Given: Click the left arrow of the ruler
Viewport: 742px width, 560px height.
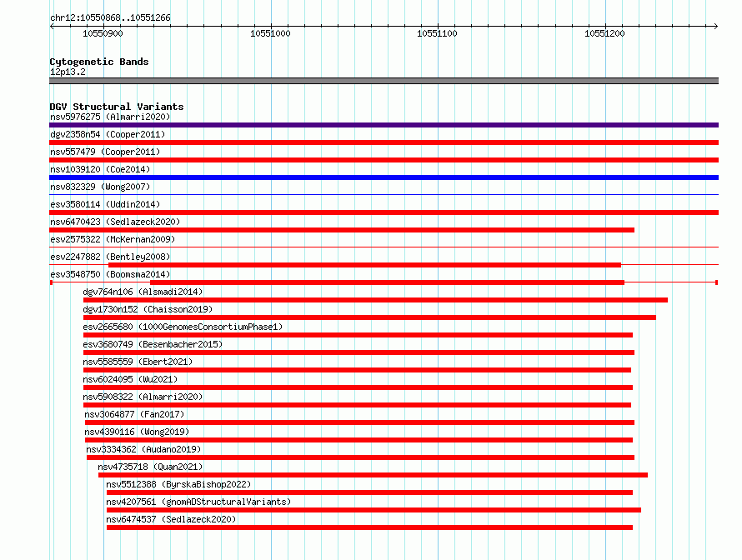Looking at the screenshot, I should tap(52, 27).
